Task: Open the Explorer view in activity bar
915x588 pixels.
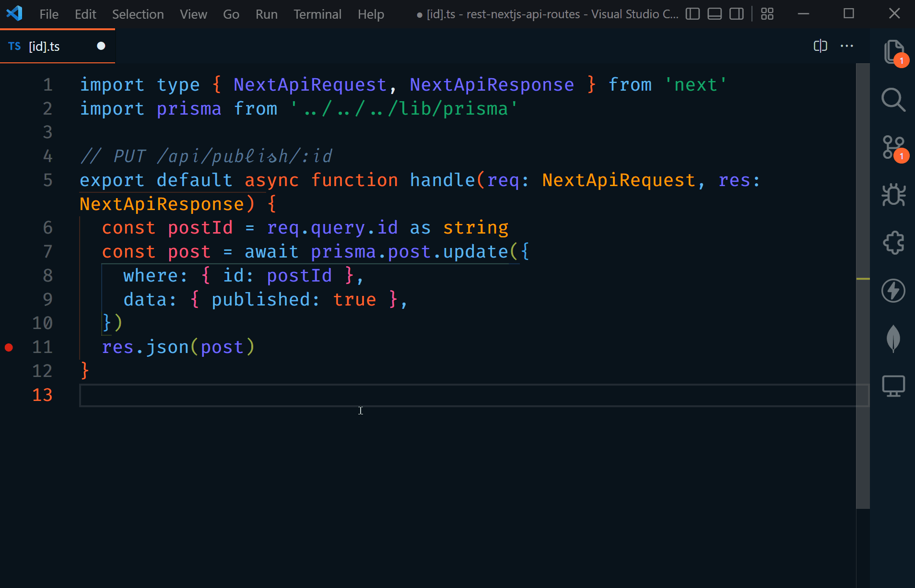Action: pos(893,52)
